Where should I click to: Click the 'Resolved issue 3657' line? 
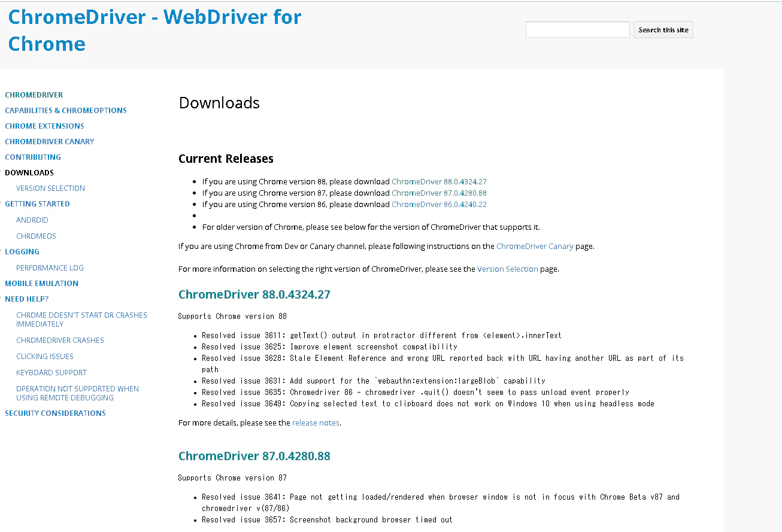(x=327, y=519)
